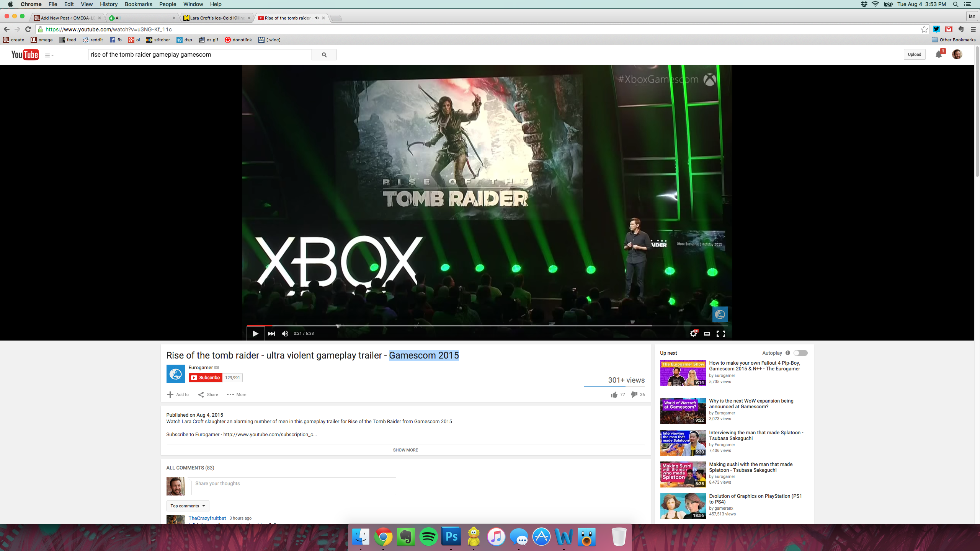This screenshot has height=551, width=980.
Task: Like the video with thumbs up
Action: point(614,395)
